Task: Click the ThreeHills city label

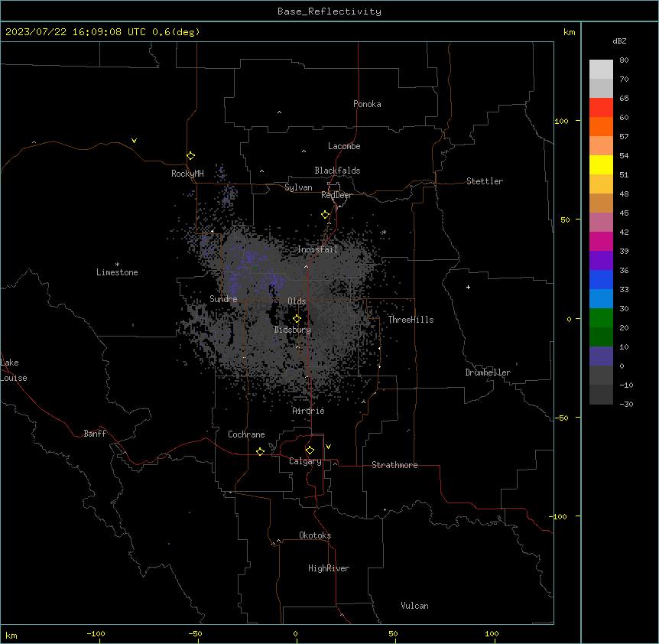Action: [411, 320]
